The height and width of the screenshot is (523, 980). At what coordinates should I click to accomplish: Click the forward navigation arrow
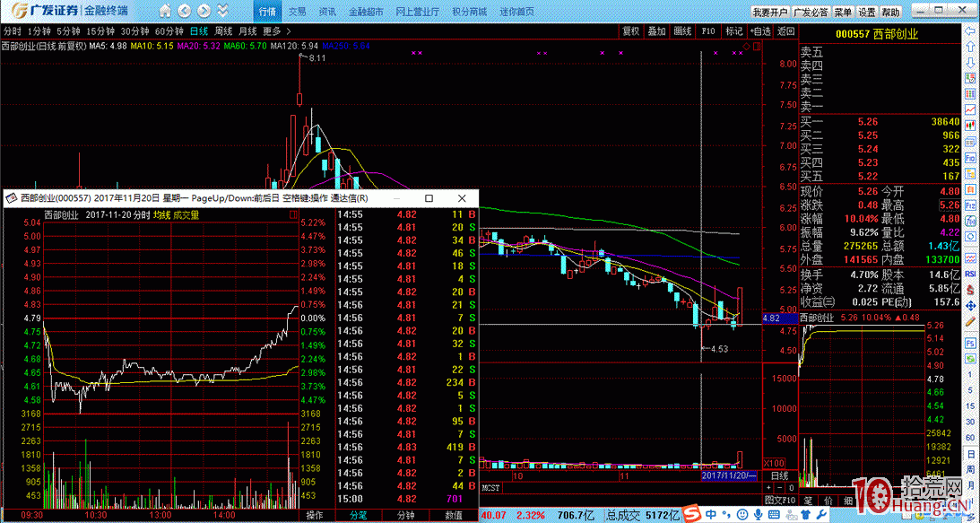tap(202, 11)
